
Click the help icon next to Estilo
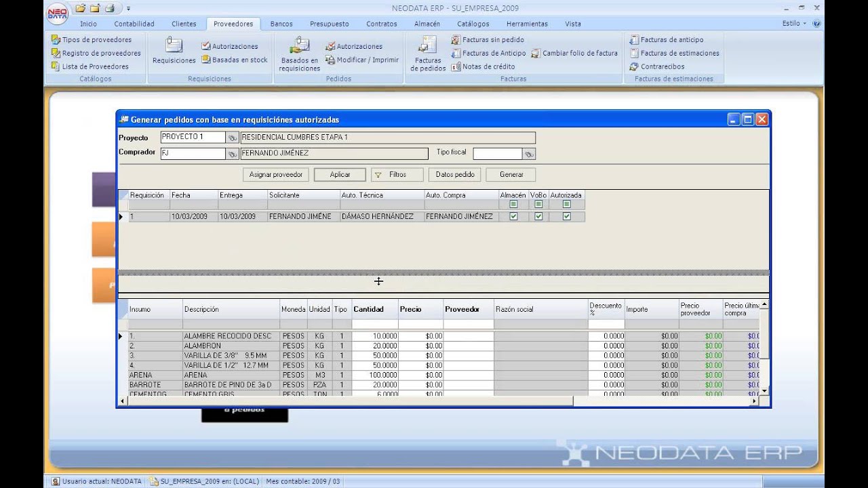pyautogui.click(x=816, y=23)
